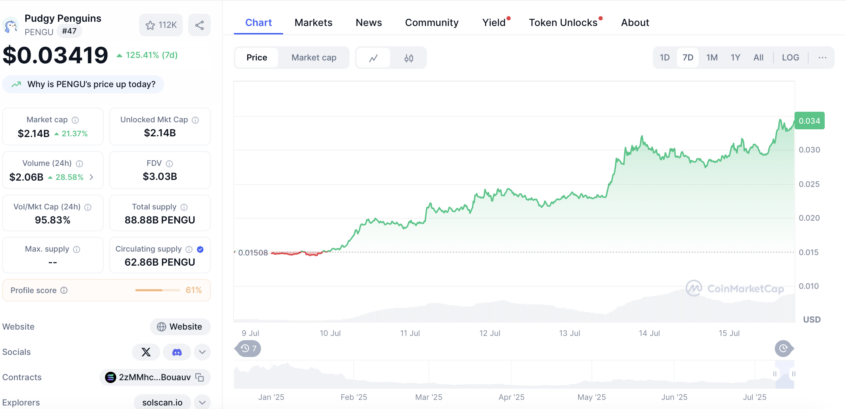Select the Pudgy Penguins logo icon

point(11,25)
